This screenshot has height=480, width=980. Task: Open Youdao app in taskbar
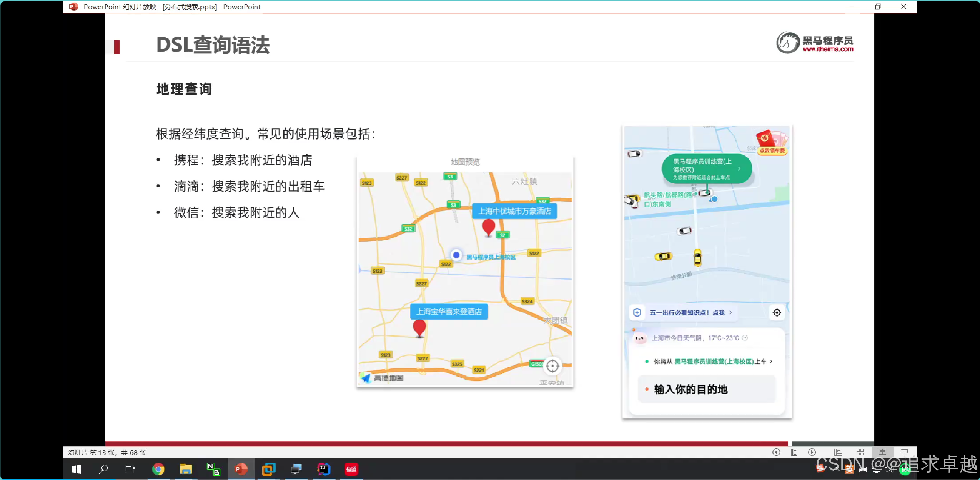(351, 469)
